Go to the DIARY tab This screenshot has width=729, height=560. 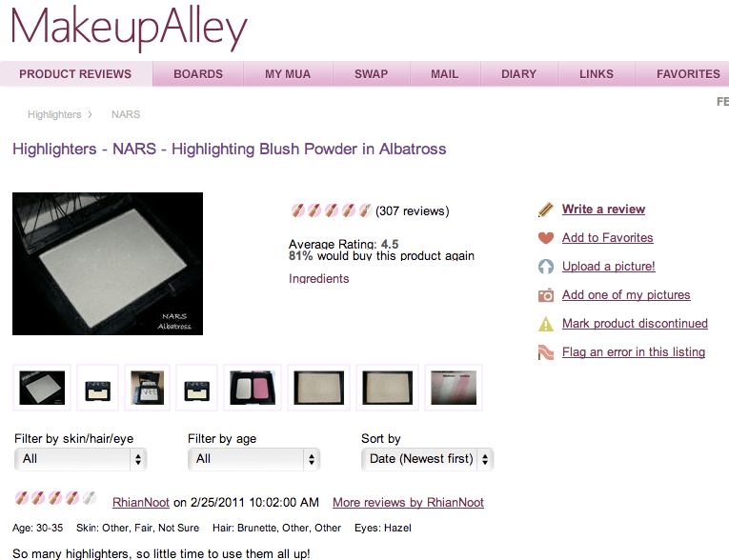tap(518, 74)
